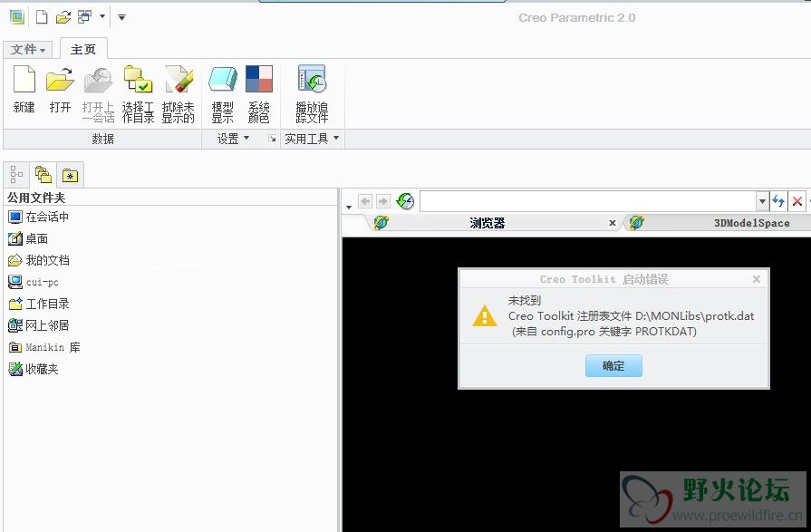This screenshot has width=811, height=532.
Task: Click the 新建 (New) ribbon icon
Action: [x=24, y=88]
